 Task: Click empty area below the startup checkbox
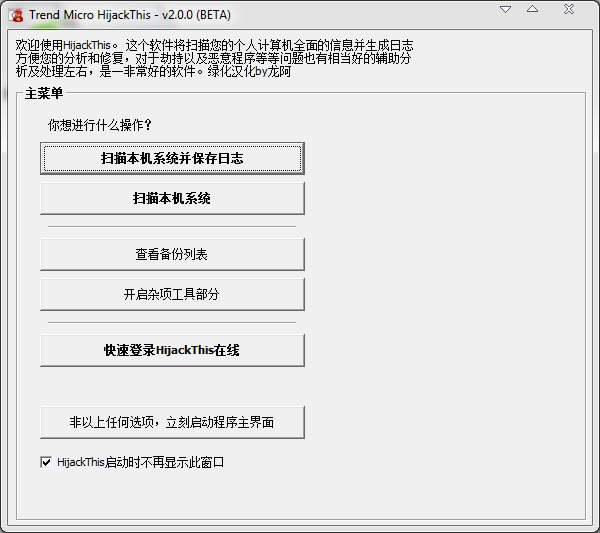coord(300,495)
